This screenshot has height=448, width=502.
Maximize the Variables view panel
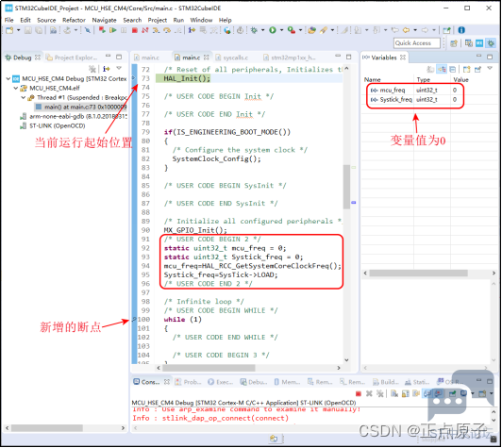490,57
